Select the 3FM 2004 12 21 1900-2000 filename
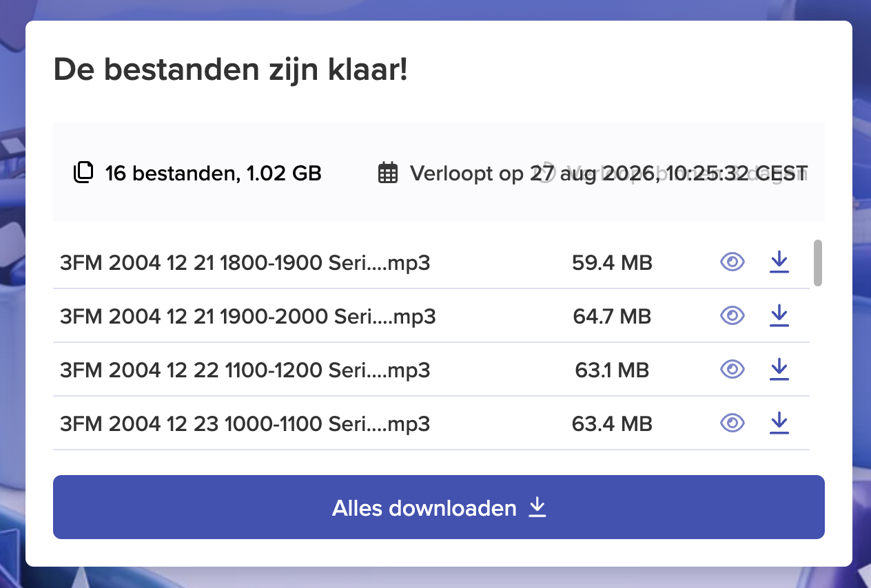871x588 pixels. [x=248, y=316]
